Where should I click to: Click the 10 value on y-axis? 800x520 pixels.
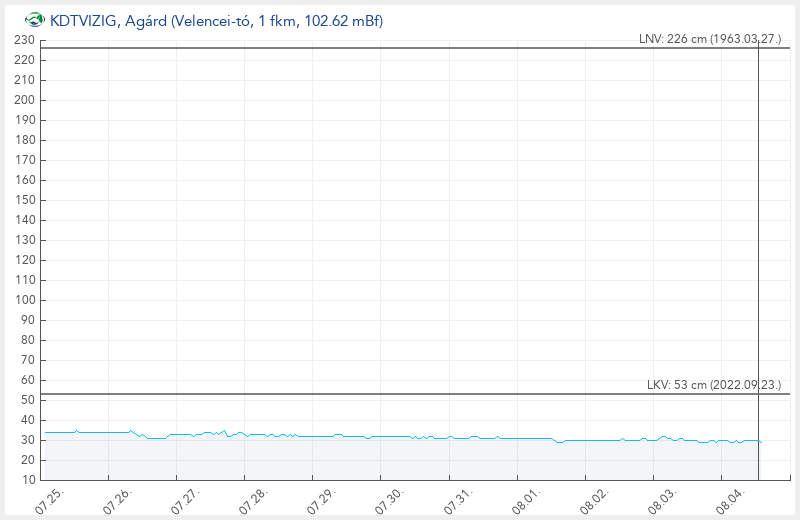click(x=28, y=480)
